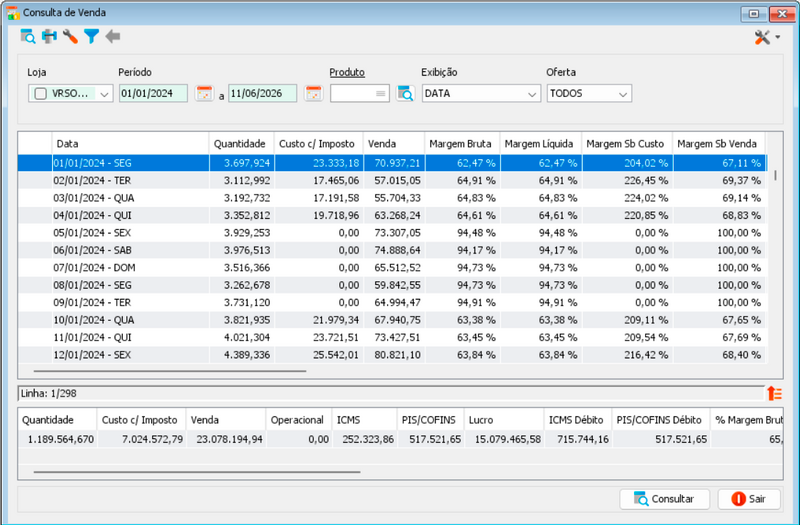This screenshot has width=800, height=525.
Task: Select row 11/01/2024 - QUI
Action: pyautogui.click(x=392, y=337)
